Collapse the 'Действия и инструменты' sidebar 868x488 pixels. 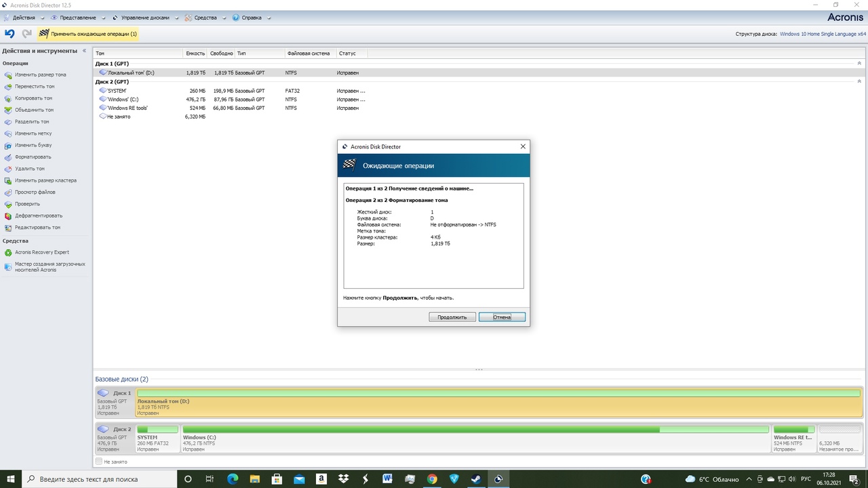(x=84, y=51)
